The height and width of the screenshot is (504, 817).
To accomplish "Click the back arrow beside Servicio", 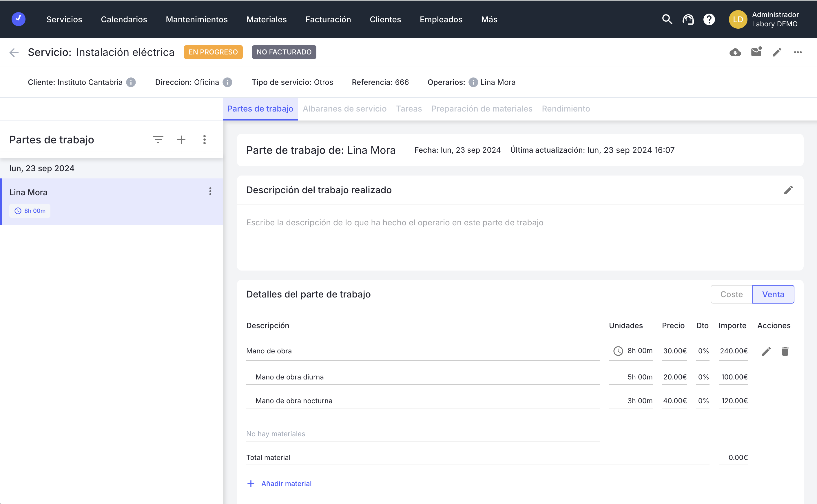I will point(14,52).
